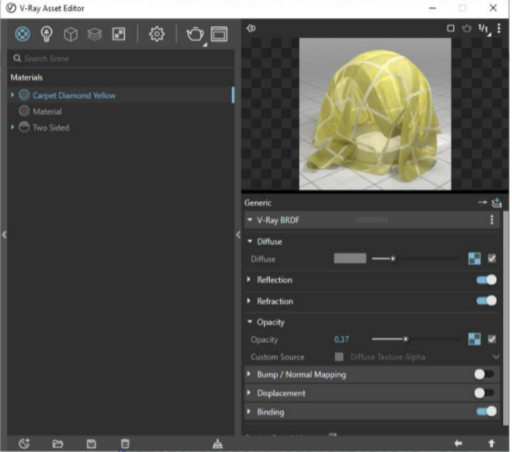Click the material preview thumbnail
The image size is (512, 452).
(375, 114)
